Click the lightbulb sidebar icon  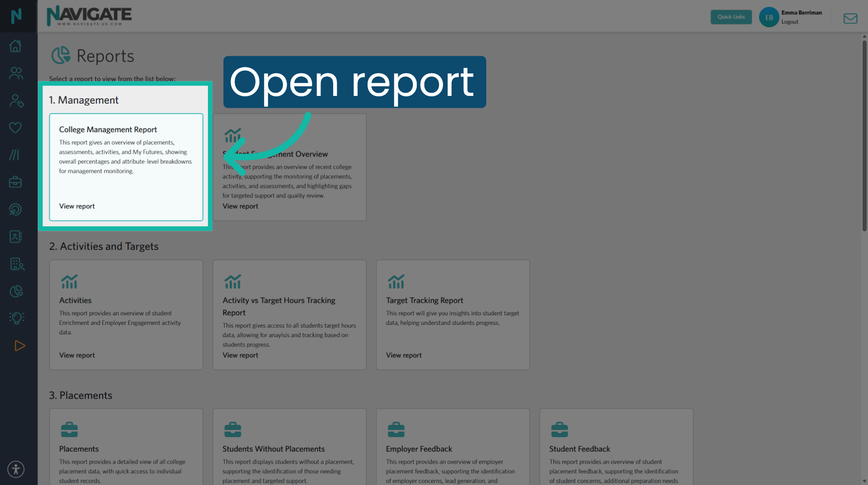pos(15,318)
